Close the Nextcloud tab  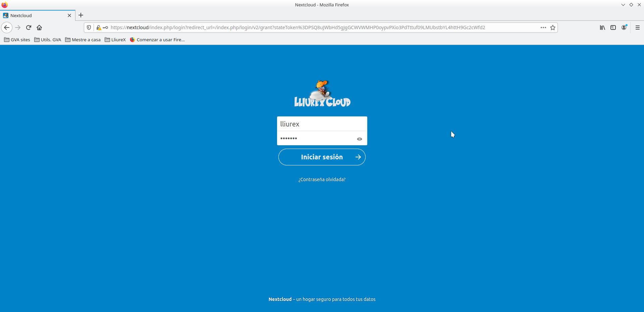click(x=69, y=15)
